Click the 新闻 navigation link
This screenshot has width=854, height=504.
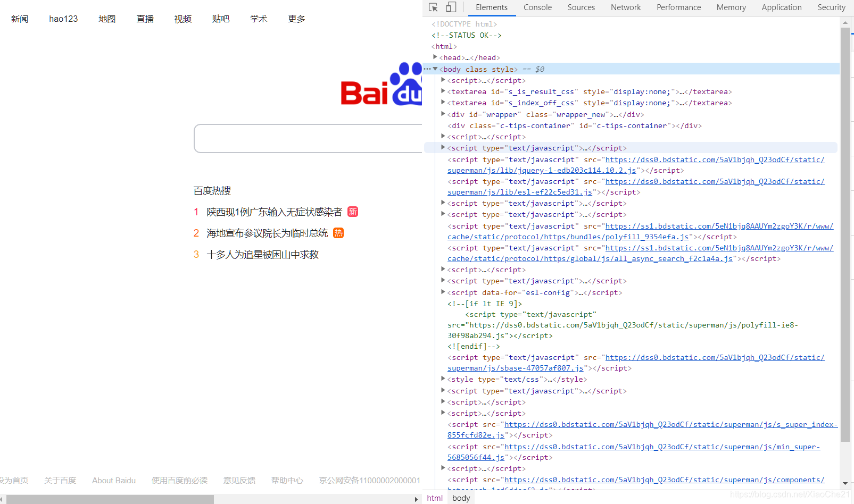point(20,19)
